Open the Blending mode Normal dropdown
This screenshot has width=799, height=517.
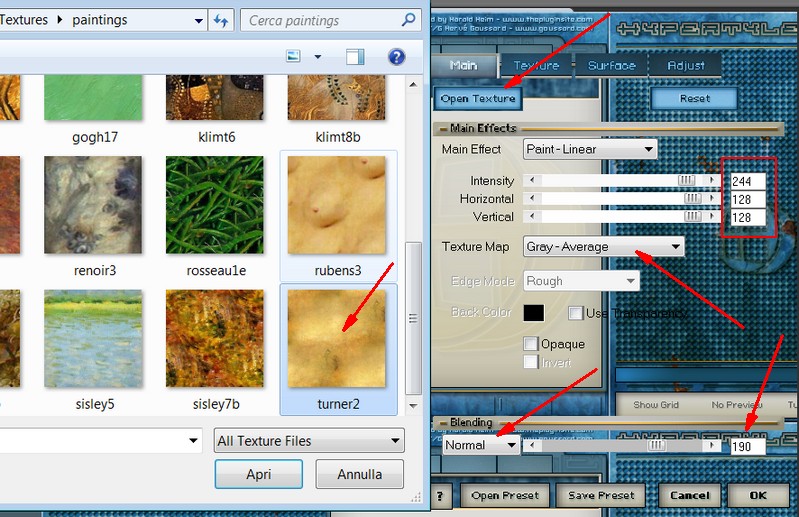(x=481, y=445)
